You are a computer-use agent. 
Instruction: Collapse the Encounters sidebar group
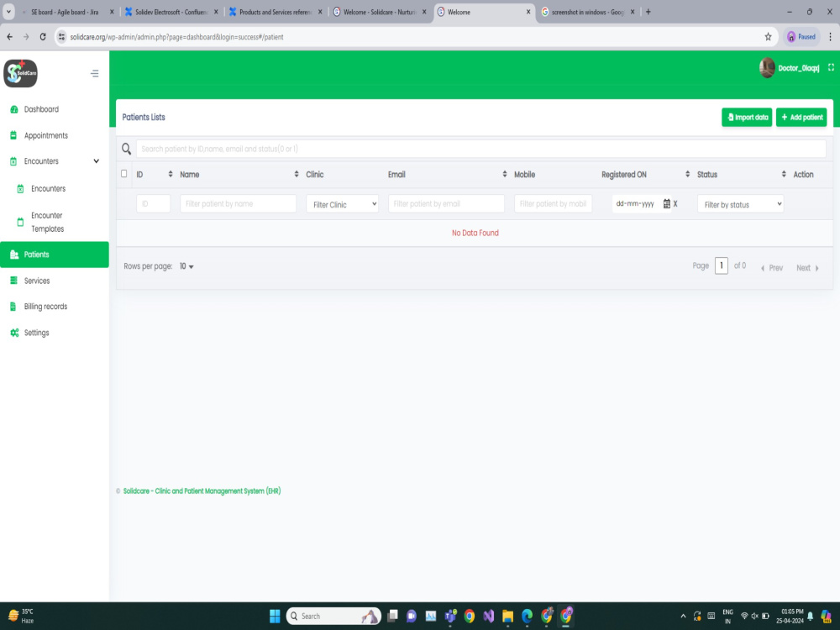(x=96, y=161)
